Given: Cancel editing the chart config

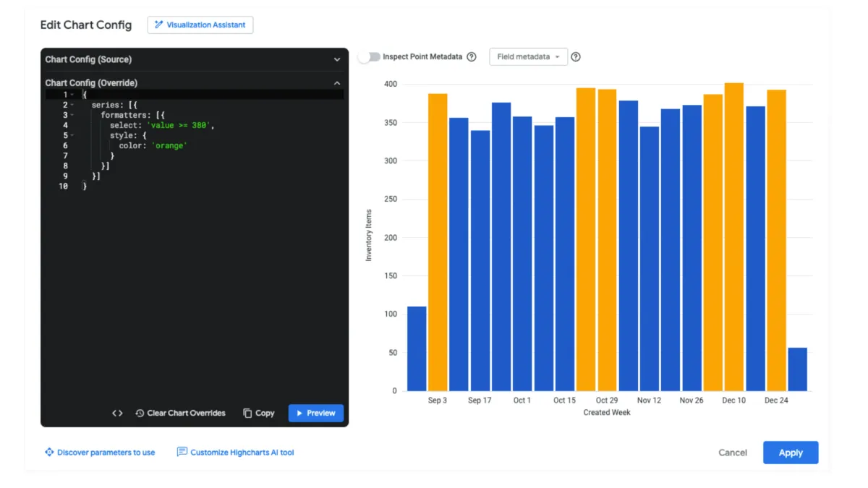Looking at the screenshot, I should coord(732,452).
